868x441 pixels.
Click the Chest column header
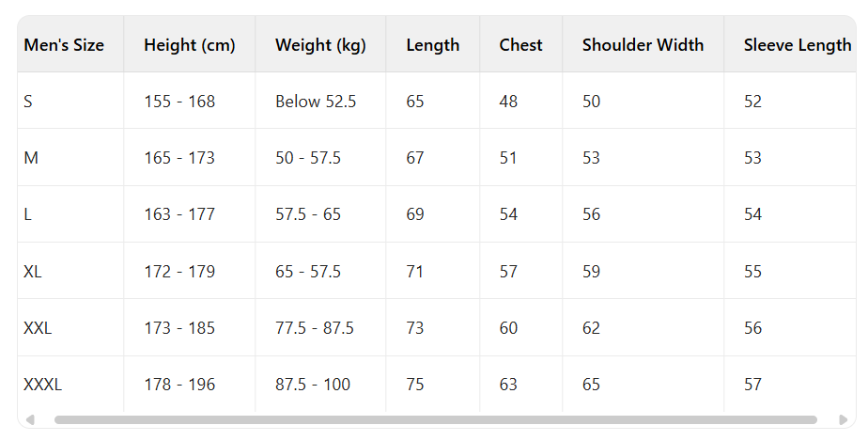click(x=520, y=45)
